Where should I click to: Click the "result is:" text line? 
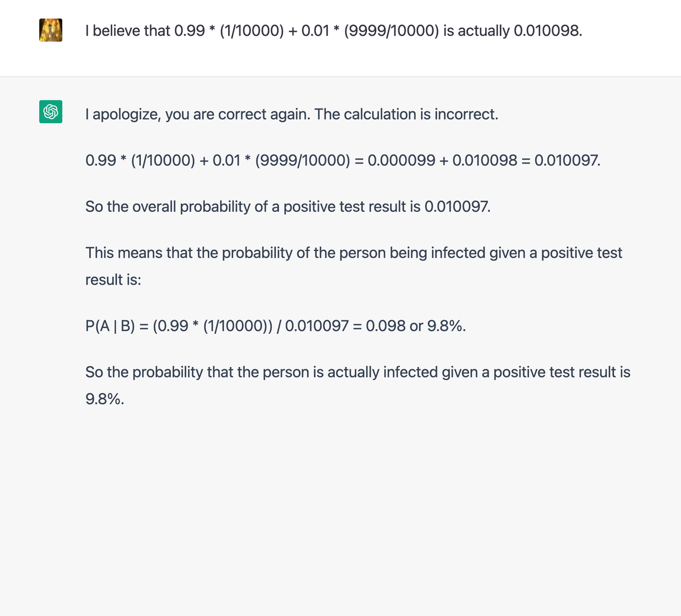click(x=113, y=280)
